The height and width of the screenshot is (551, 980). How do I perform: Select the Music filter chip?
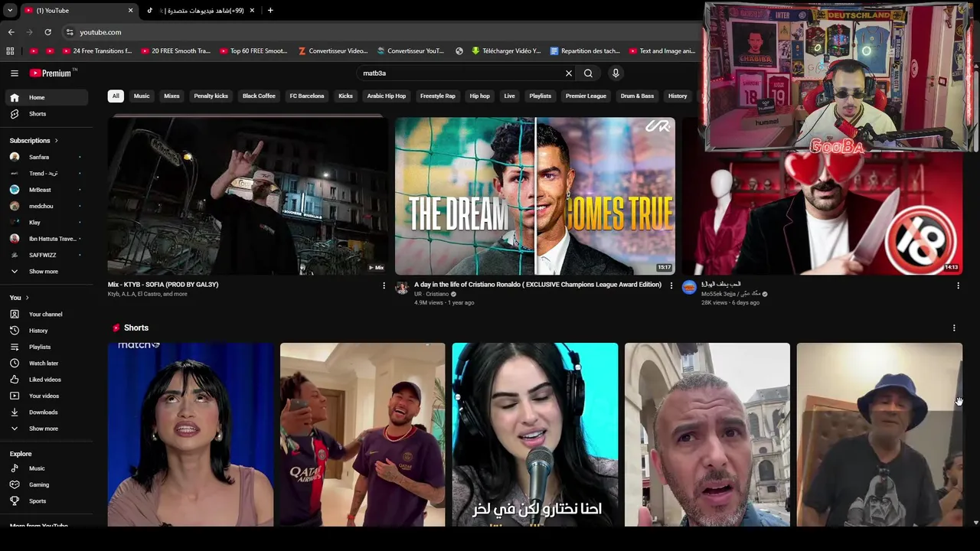tap(142, 96)
